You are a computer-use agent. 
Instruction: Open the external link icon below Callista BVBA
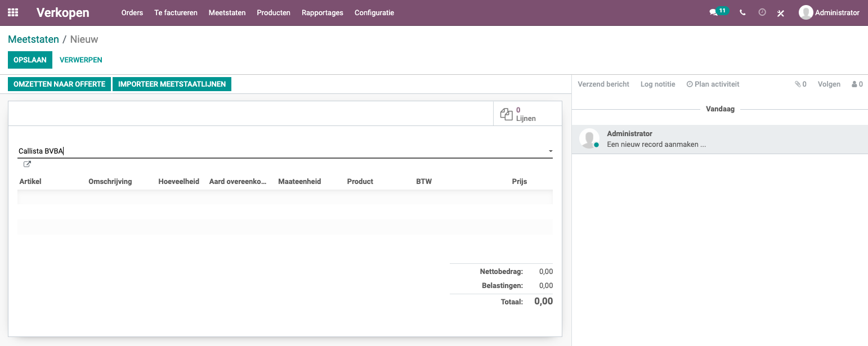click(27, 164)
